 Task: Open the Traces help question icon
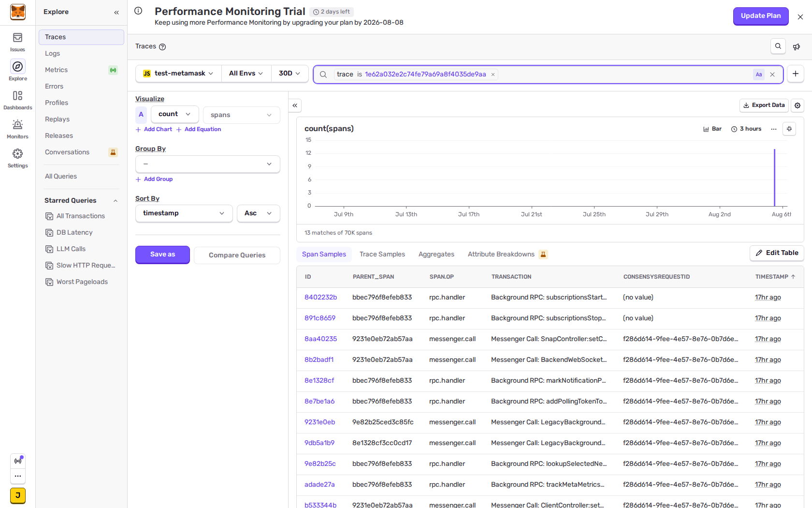[x=162, y=47]
